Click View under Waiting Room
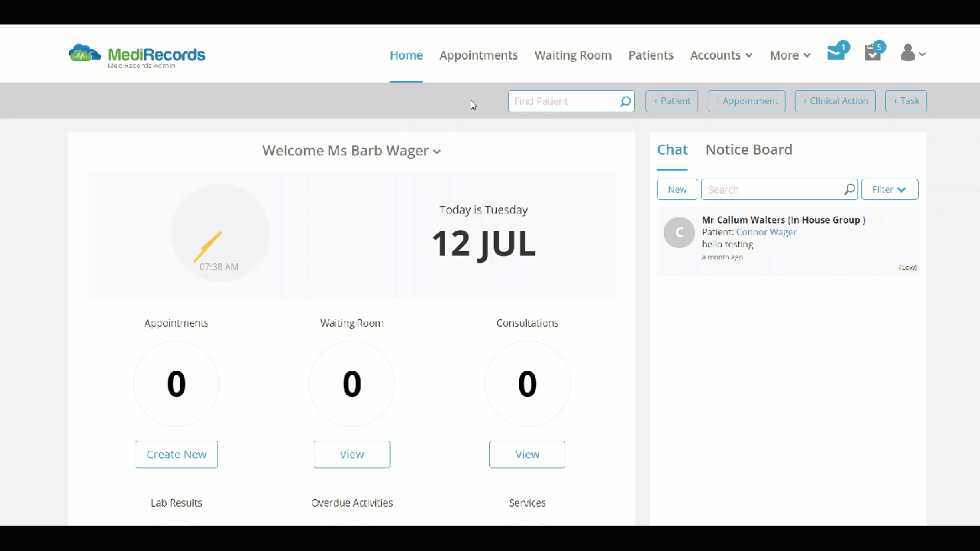Image resolution: width=980 pixels, height=551 pixels. click(352, 455)
